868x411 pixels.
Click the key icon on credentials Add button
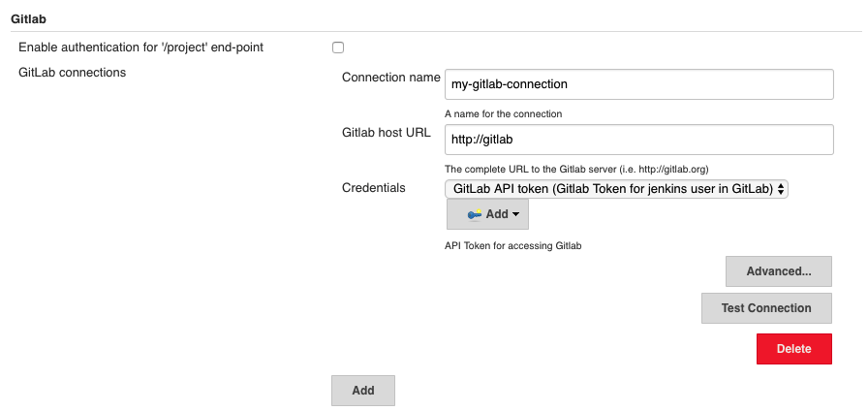[475, 214]
